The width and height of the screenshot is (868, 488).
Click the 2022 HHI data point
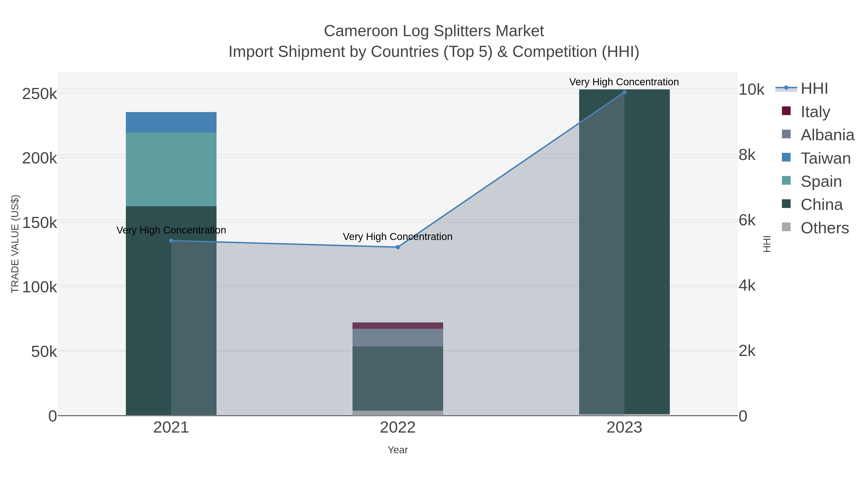pyautogui.click(x=398, y=247)
